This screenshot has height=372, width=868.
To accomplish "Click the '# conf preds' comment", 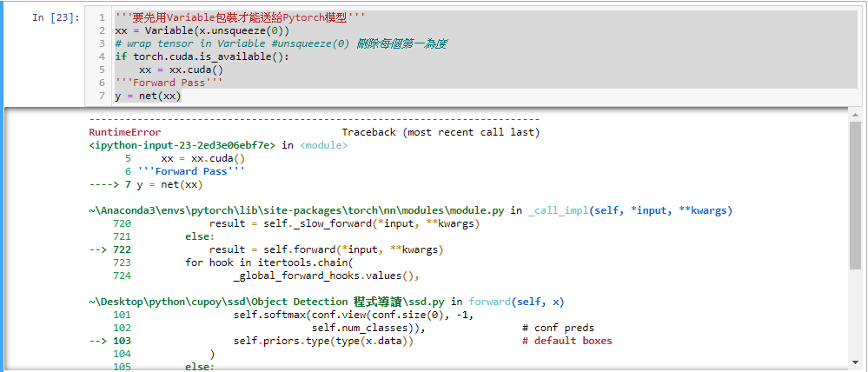I will (558, 328).
